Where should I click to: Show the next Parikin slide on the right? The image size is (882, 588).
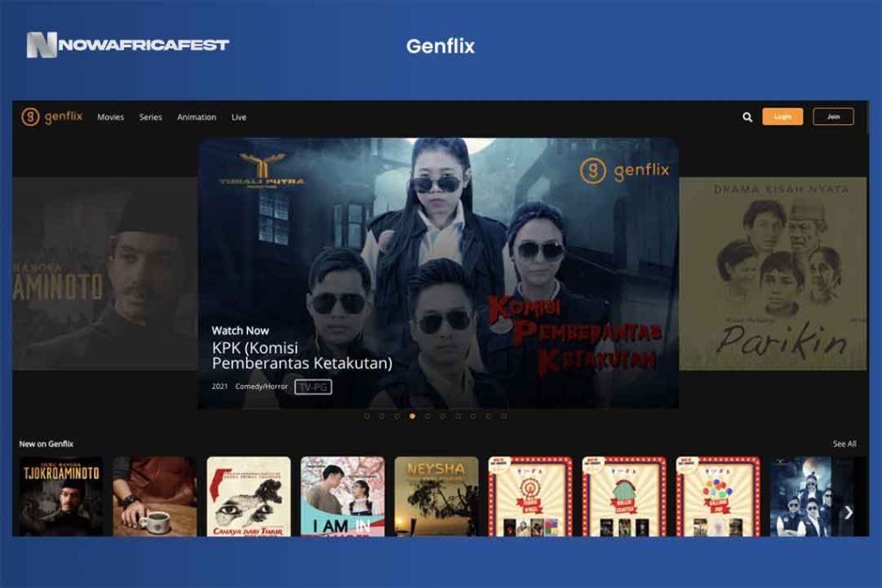tap(773, 274)
